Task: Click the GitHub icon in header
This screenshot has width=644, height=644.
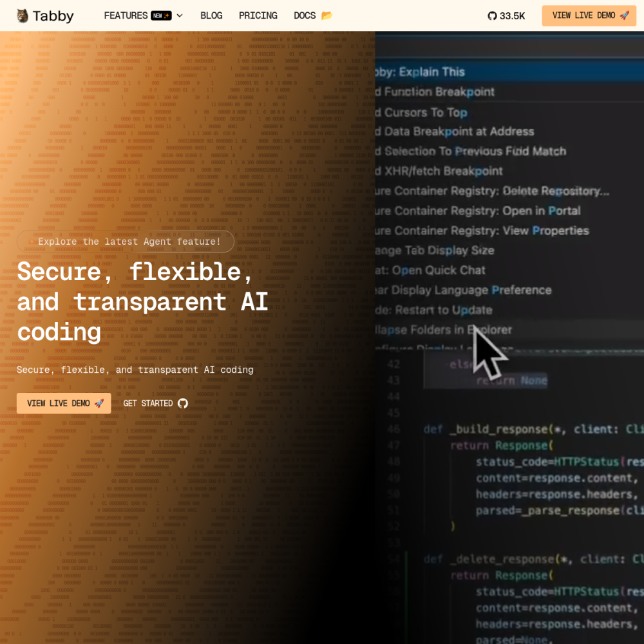Action: point(492,16)
